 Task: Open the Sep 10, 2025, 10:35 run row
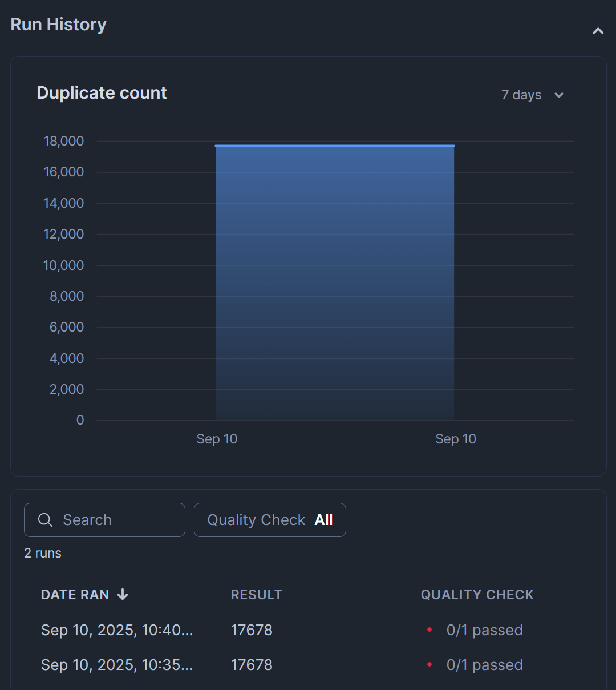pos(309,664)
